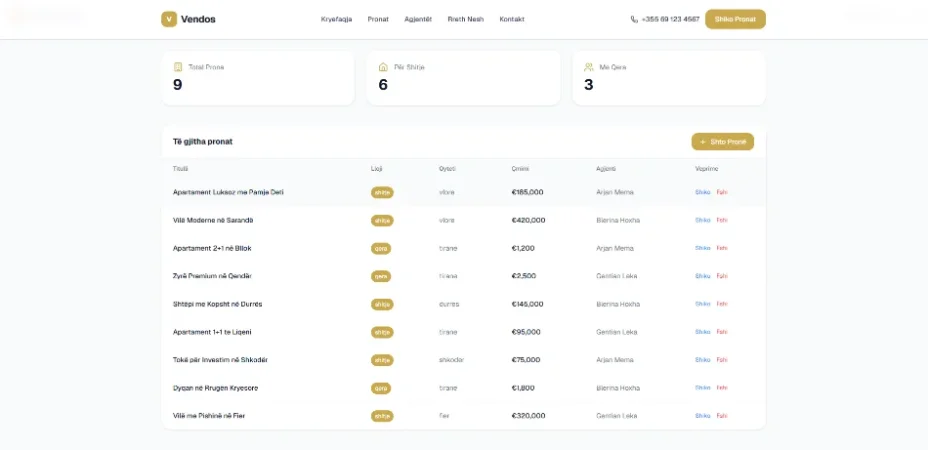Click Shiko for Tokë për Investim në Shkodër

(703, 359)
